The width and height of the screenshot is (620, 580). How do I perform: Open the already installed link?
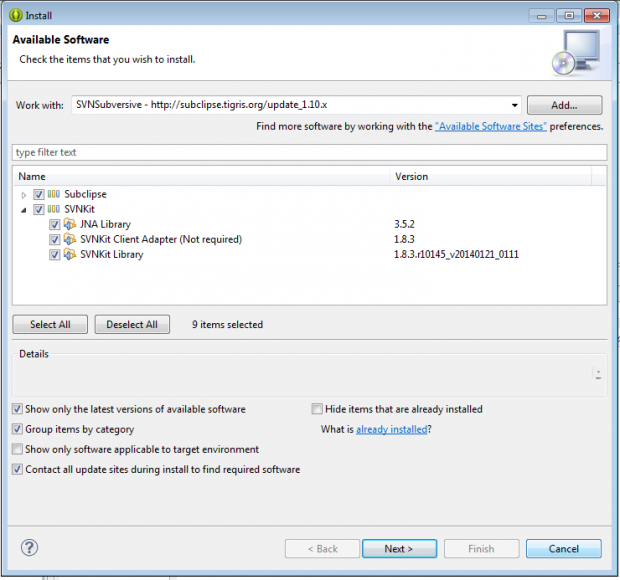tap(391, 429)
